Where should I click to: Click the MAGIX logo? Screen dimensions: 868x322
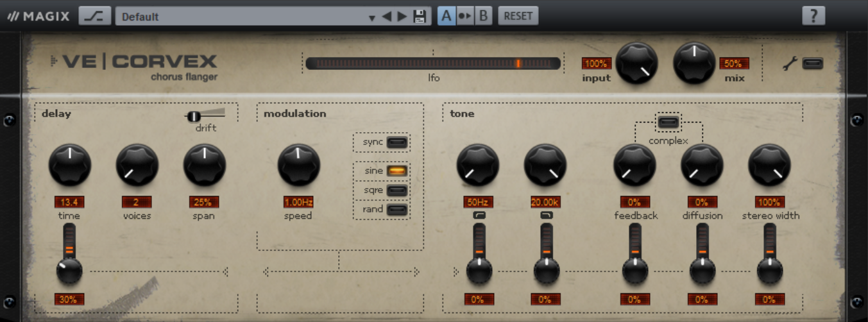pos(38,17)
